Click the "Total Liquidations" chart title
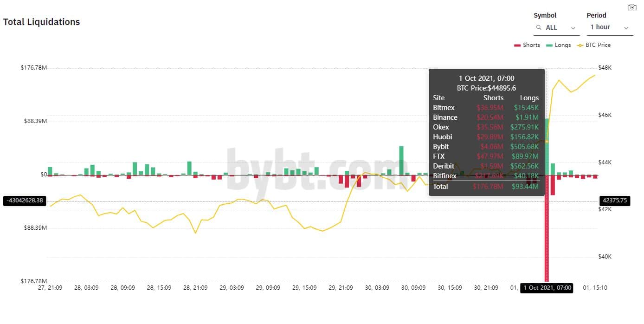This screenshot has height=324, width=644. (42, 22)
